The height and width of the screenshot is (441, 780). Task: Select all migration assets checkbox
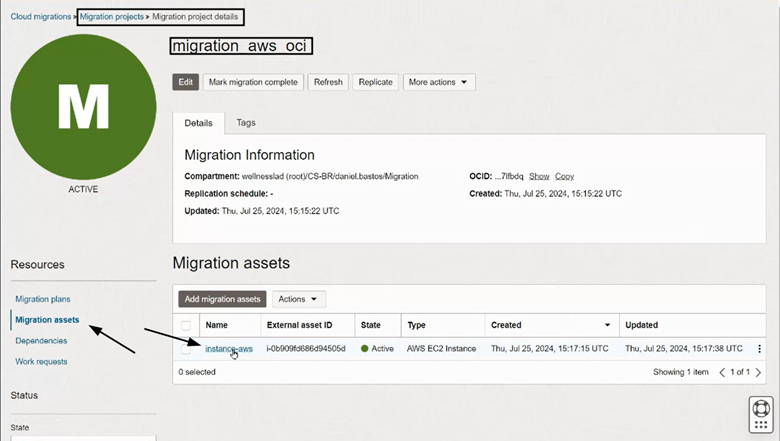pos(186,325)
